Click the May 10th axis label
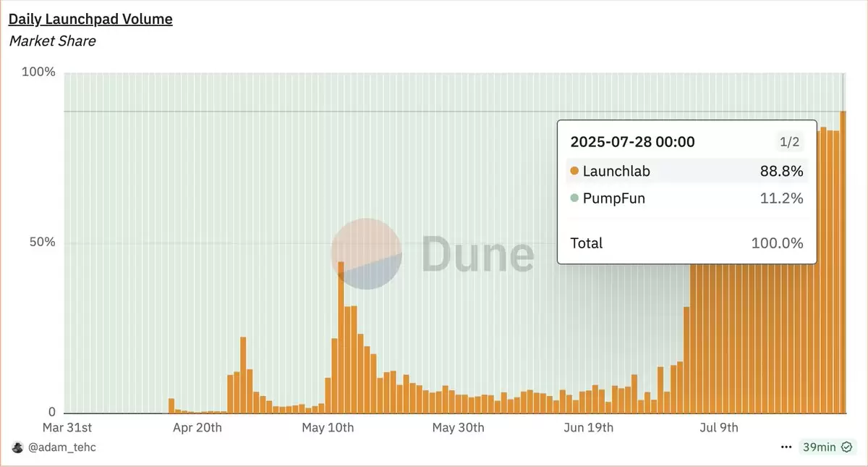This screenshot has width=868, height=467. (x=328, y=428)
